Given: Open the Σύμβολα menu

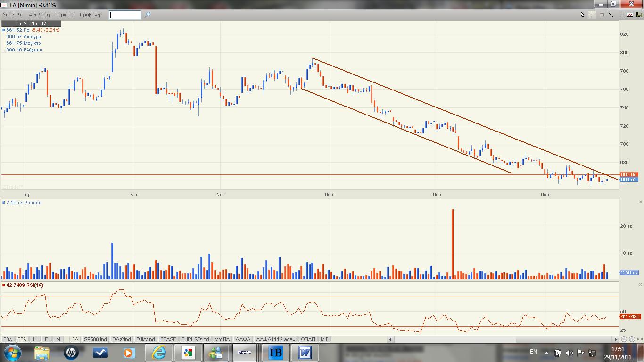Looking at the screenshot, I should (x=13, y=15).
